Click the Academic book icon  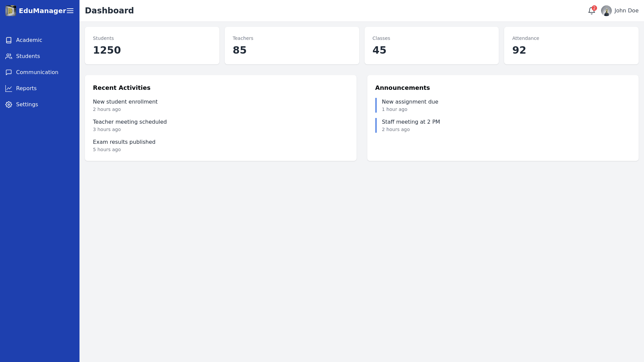(x=9, y=40)
